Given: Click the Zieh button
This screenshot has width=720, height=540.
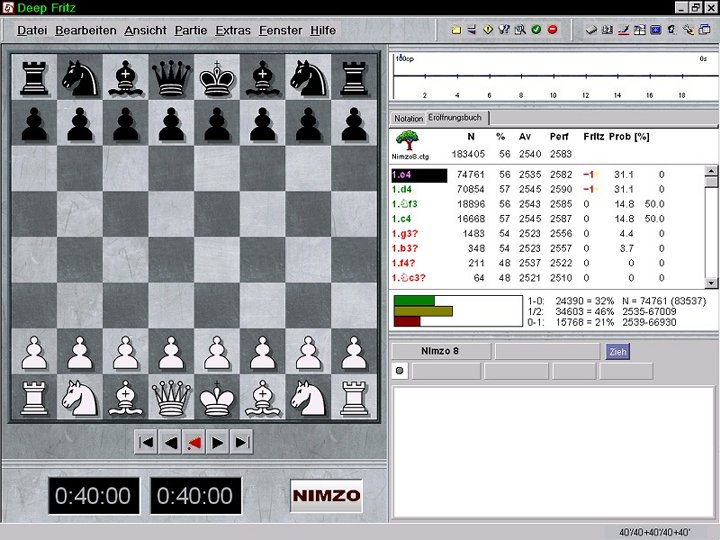Looking at the screenshot, I should 618,352.
